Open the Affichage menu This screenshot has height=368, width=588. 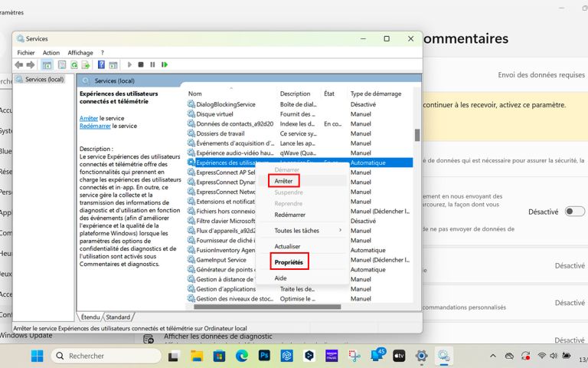tap(80, 53)
